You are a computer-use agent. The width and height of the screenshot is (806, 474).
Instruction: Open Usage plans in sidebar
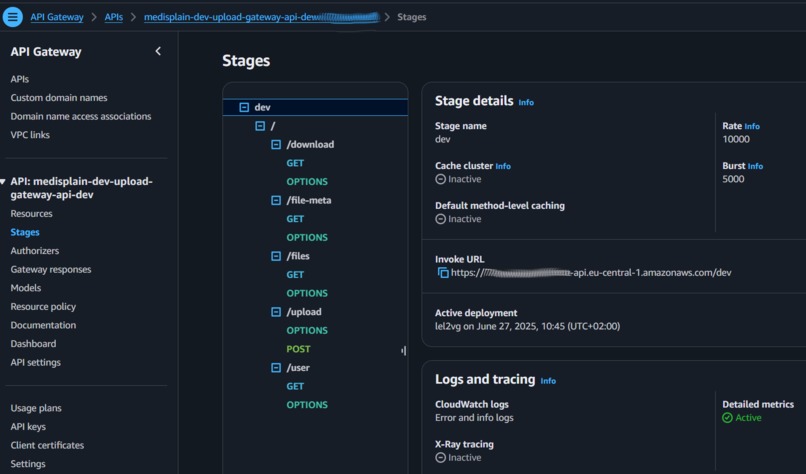[36, 408]
